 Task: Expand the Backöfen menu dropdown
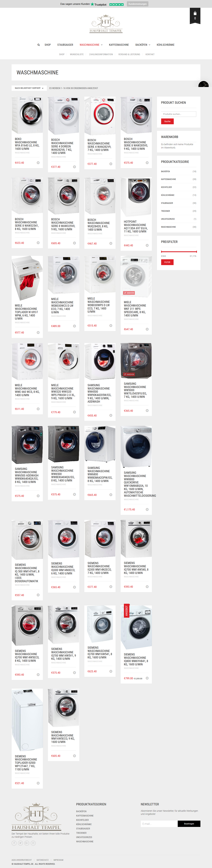[143, 45]
